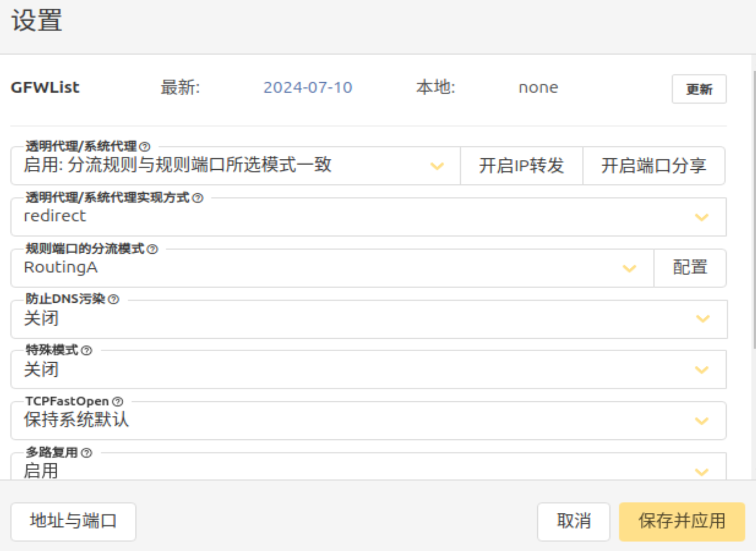
Task: Click the 保存并应用 button
Action: click(682, 521)
